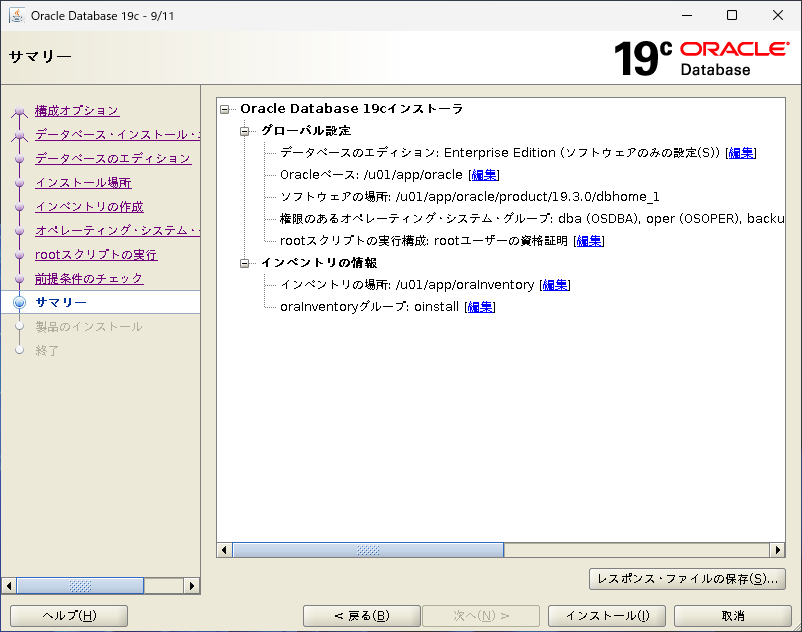Click the disabled 製品のインストール step
The width and height of the screenshot is (802, 632).
88,327
